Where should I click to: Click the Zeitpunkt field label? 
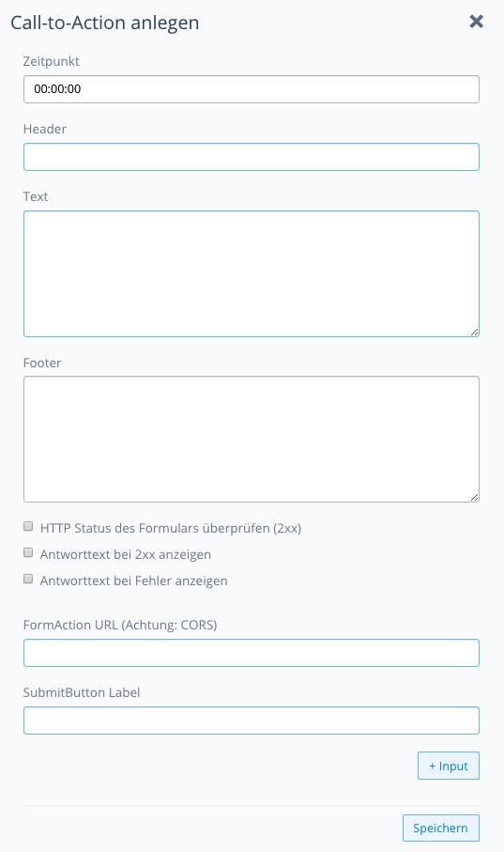pos(51,61)
